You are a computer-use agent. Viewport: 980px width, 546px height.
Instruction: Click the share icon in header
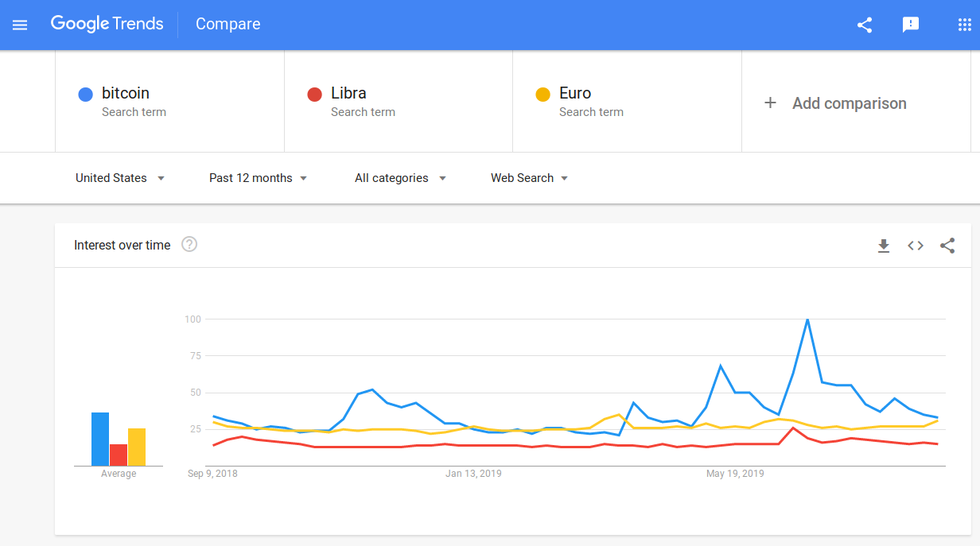click(x=865, y=25)
